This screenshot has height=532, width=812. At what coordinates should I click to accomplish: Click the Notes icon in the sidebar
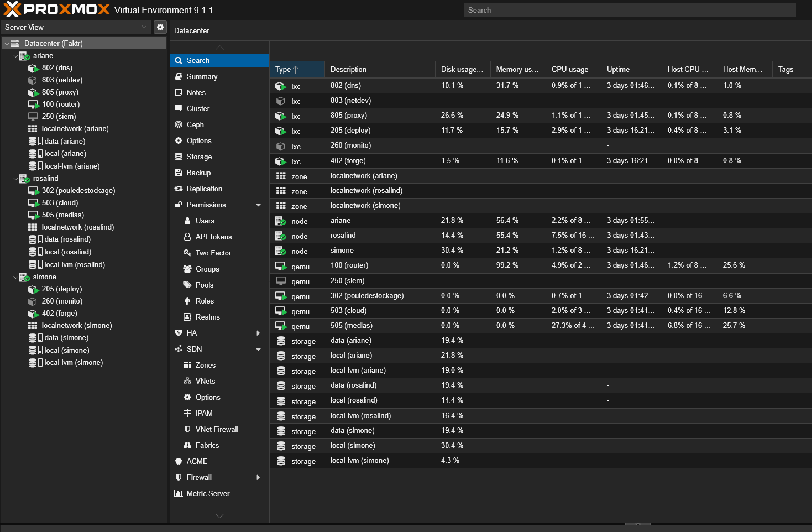pyautogui.click(x=179, y=92)
